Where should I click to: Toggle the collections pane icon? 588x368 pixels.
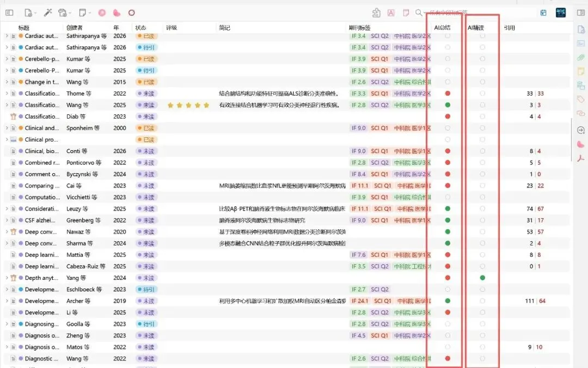pyautogui.click(x=9, y=13)
